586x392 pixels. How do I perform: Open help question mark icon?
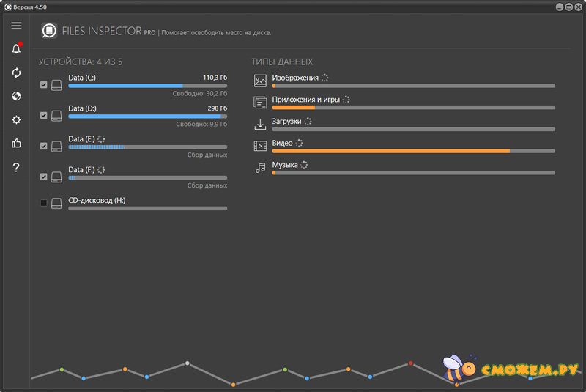click(x=16, y=168)
